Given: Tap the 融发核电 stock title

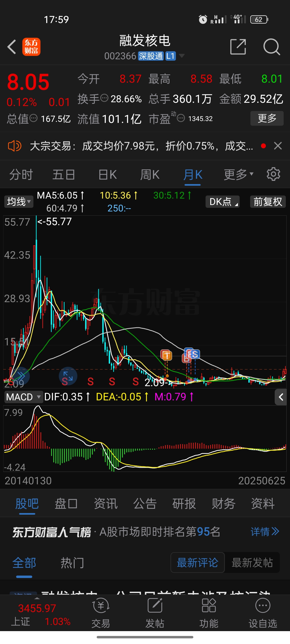Looking at the screenshot, I should click(145, 41).
